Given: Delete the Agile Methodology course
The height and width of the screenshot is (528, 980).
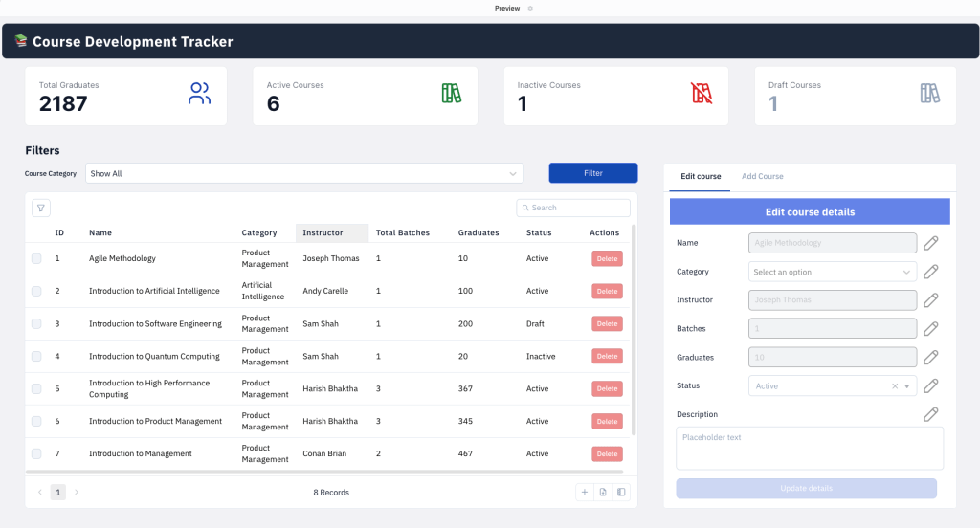Looking at the screenshot, I should coord(607,258).
